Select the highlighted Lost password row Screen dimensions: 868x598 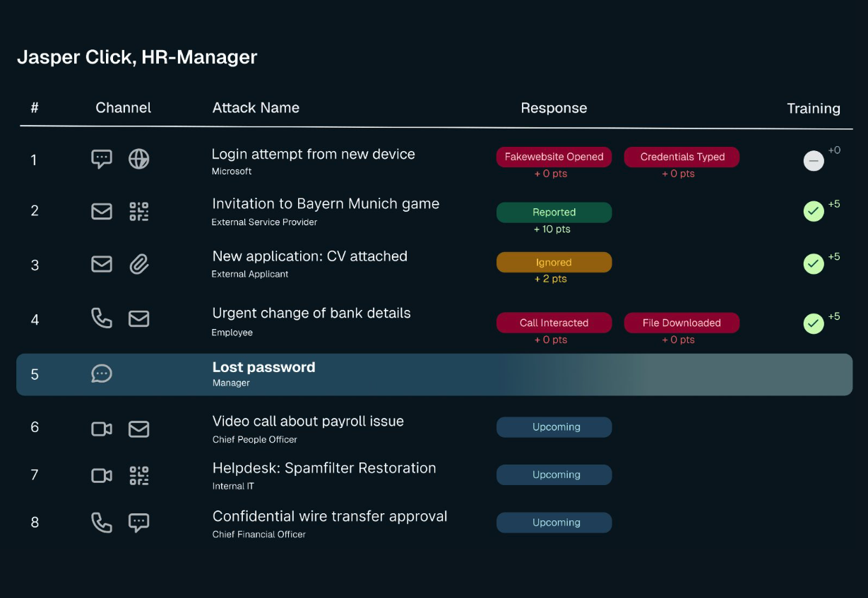point(434,374)
